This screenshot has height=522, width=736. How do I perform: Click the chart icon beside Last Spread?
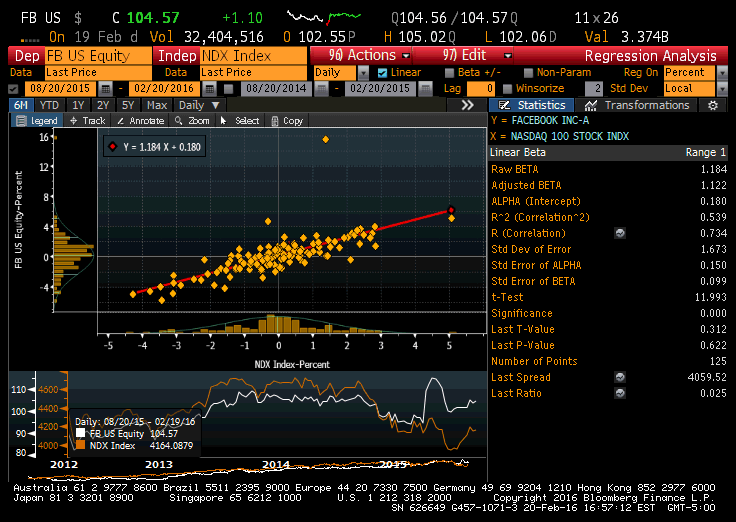(x=620, y=377)
